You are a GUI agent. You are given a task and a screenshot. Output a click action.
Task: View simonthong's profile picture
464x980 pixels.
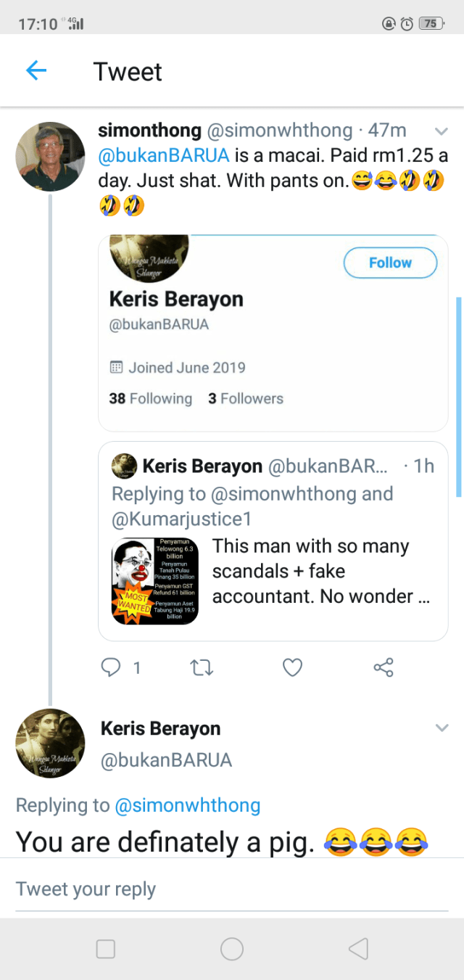[x=50, y=157]
